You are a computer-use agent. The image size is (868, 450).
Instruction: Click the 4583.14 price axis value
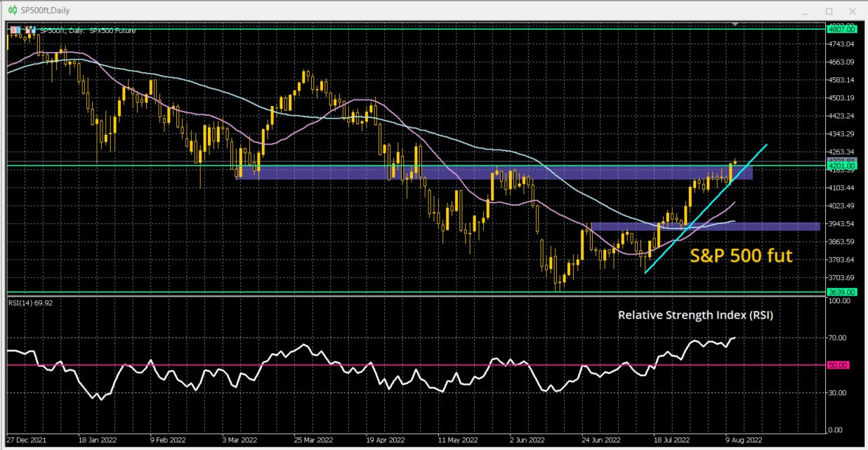(x=841, y=80)
